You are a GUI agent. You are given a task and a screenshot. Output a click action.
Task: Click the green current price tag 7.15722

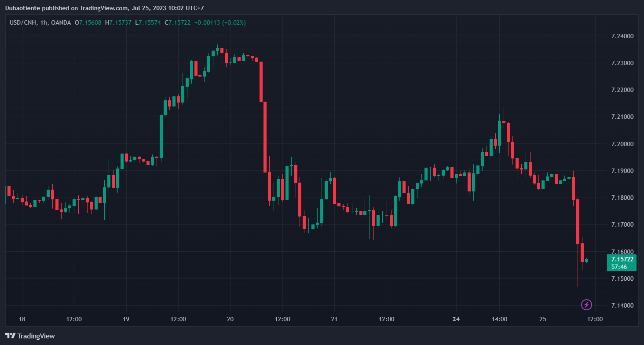point(622,259)
